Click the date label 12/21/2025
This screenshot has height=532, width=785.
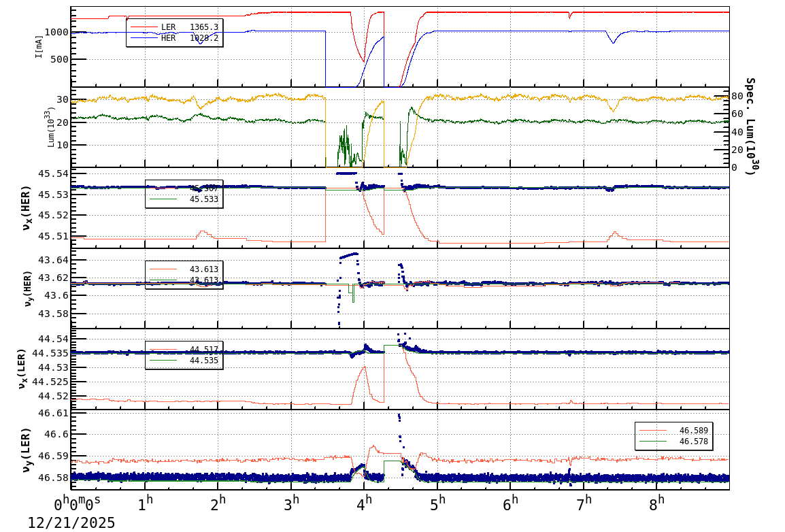tap(70, 524)
